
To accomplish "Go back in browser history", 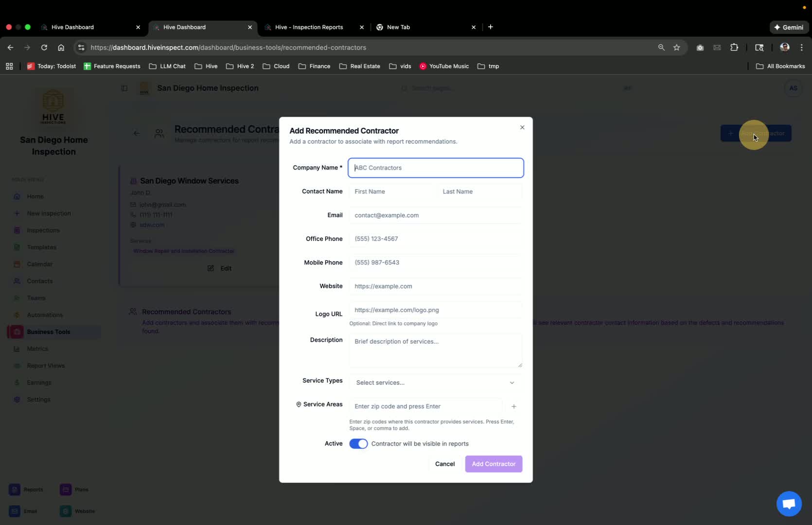I will coord(10,48).
